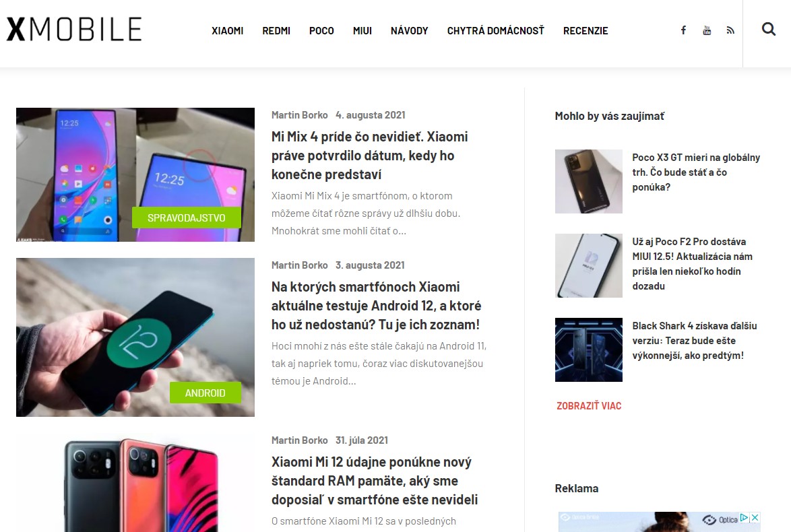
Task: Open the RSS feed icon
Action: (730, 30)
